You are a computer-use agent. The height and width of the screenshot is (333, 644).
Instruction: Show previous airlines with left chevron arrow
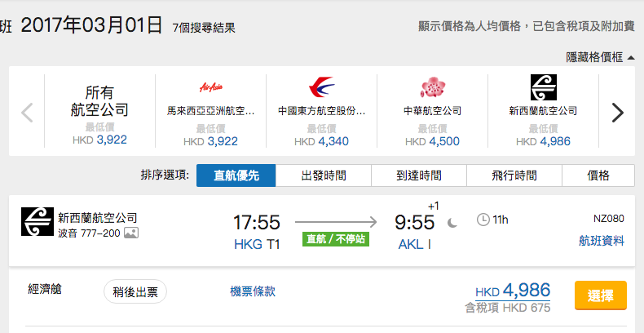coord(27,113)
